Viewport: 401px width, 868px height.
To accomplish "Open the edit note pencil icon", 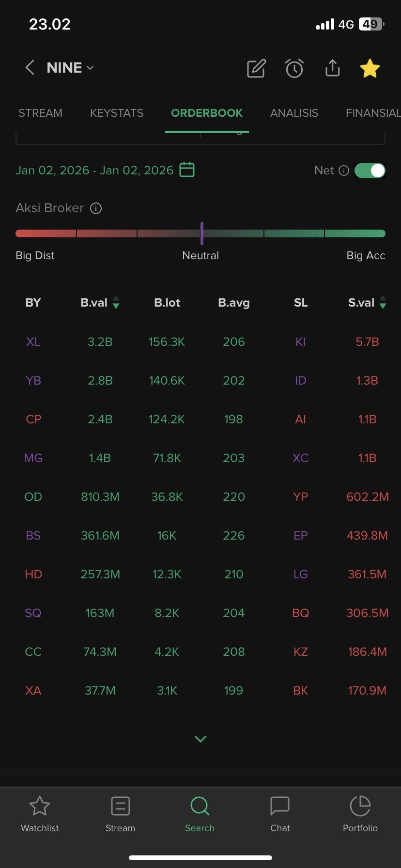I will 256,69.
